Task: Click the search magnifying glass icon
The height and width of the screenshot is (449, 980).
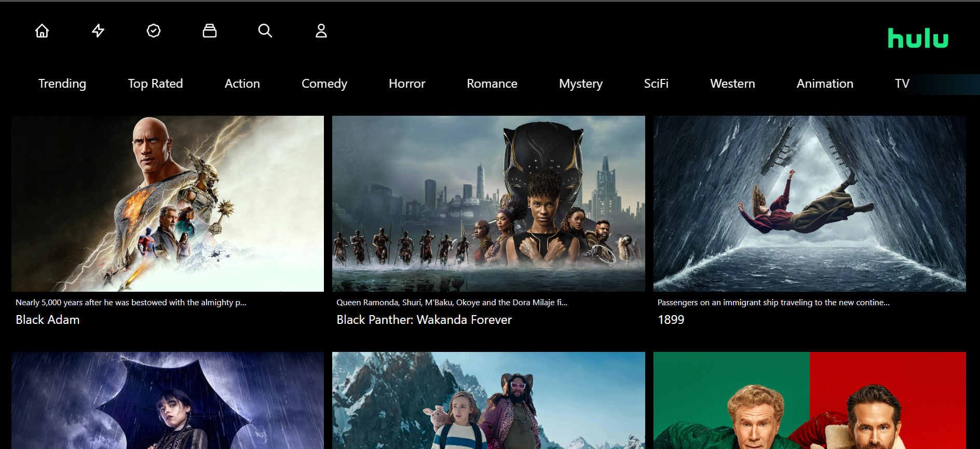Action: pos(265,31)
